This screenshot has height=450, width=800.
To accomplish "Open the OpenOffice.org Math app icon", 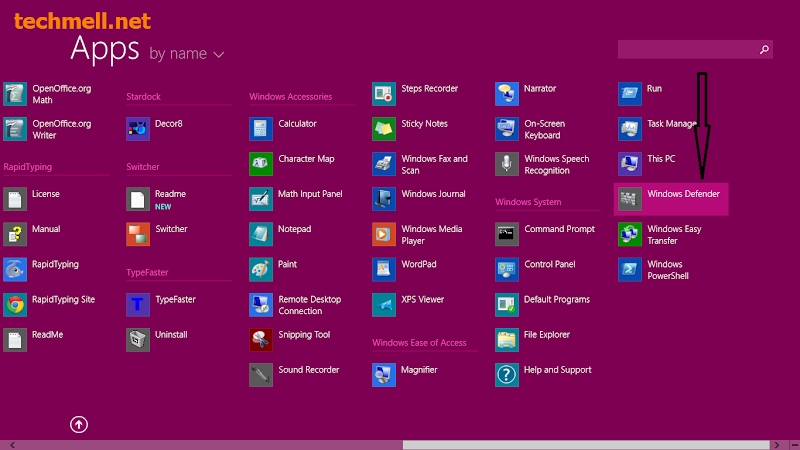I will (15, 94).
